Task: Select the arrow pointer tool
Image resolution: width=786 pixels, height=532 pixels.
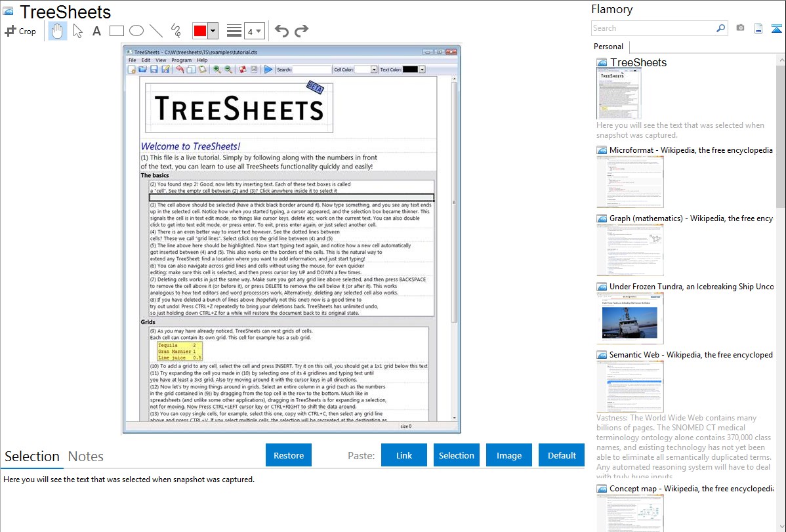Action: point(77,31)
